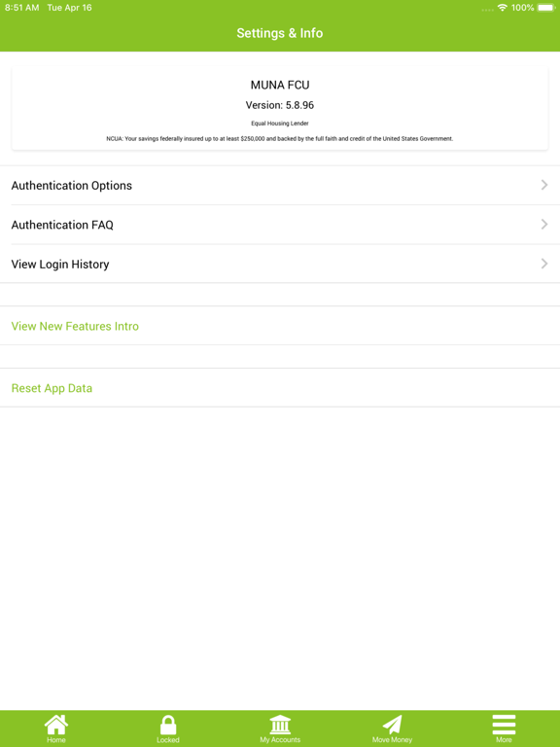Expand Authentication Options chevron arrow
This screenshot has height=747, width=560.
(x=544, y=185)
